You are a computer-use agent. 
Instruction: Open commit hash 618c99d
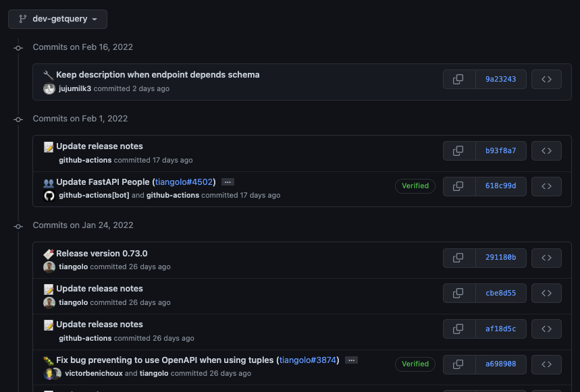click(x=500, y=186)
